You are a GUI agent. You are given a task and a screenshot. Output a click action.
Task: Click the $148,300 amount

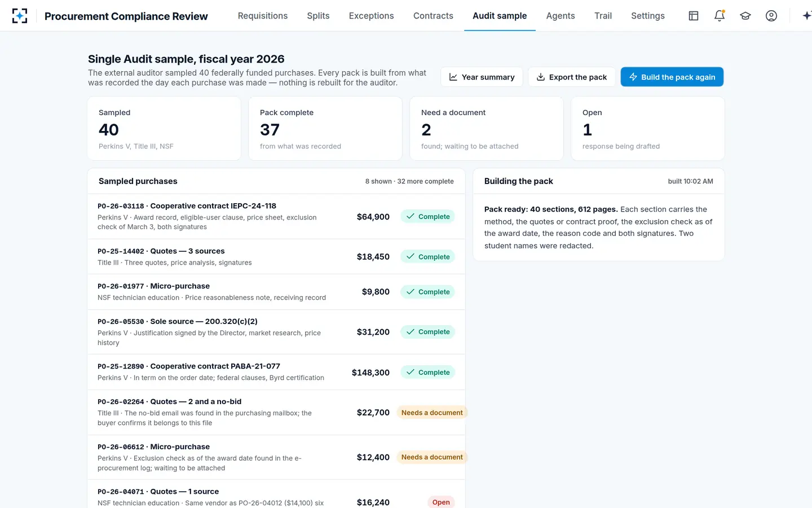pos(370,373)
